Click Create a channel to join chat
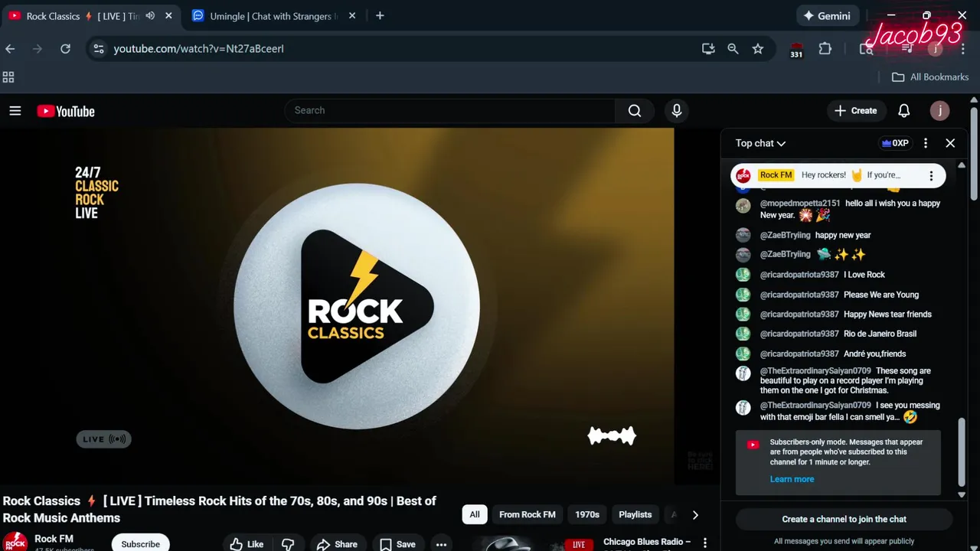Viewport: 980px width, 551px height. point(844,519)
